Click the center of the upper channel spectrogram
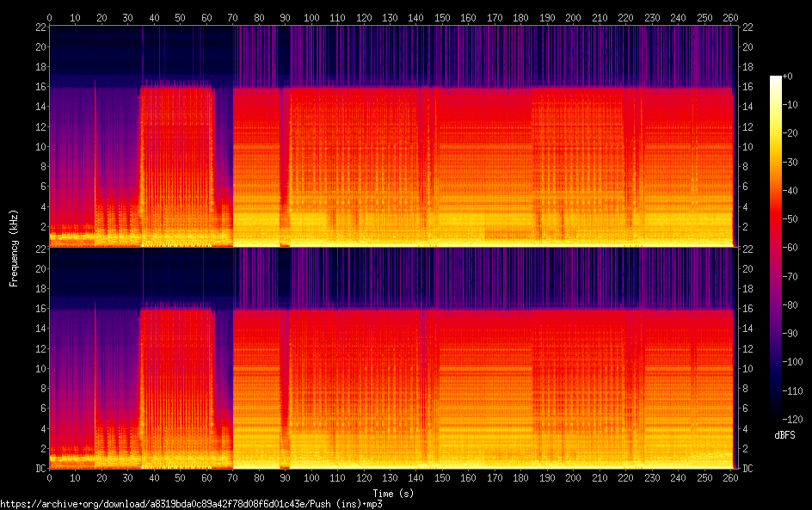Image resolution: width=812 pixels, height=510 pixels. tap(391, 136)
